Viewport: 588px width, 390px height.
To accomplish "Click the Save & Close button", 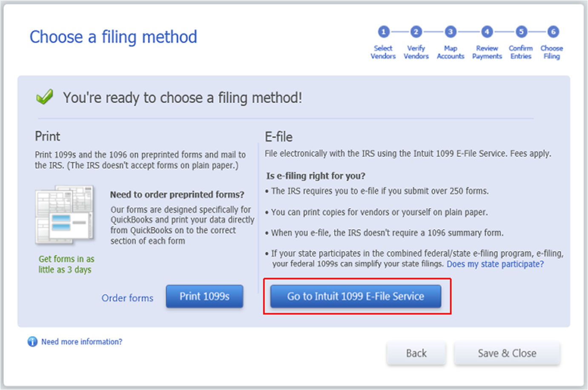I will point(507,353).
